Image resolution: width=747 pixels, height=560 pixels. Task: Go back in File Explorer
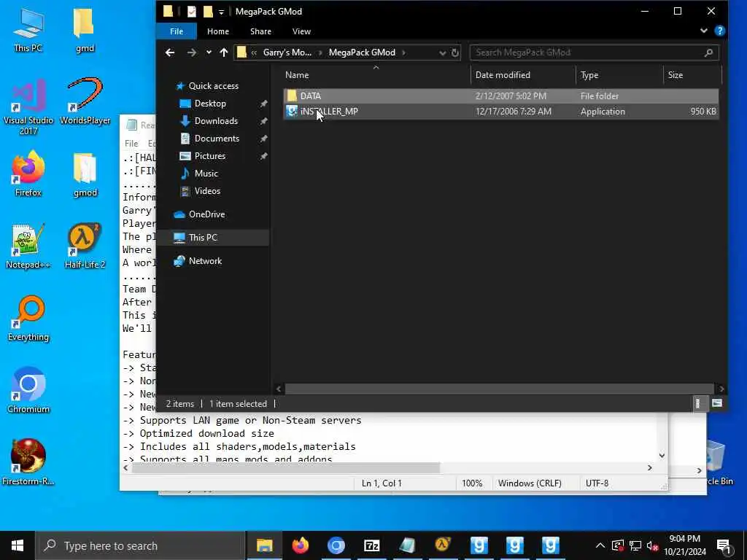click(170, 52)
